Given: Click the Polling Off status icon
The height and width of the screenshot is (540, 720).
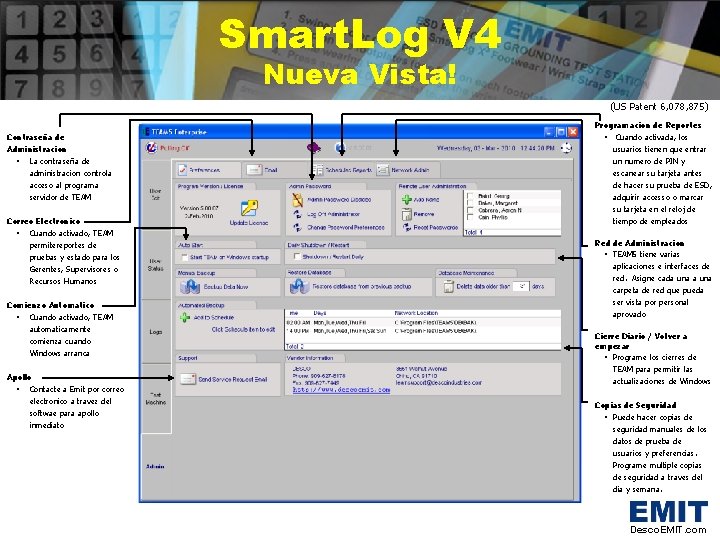Looking at the screenshot, I should point(152,148).
